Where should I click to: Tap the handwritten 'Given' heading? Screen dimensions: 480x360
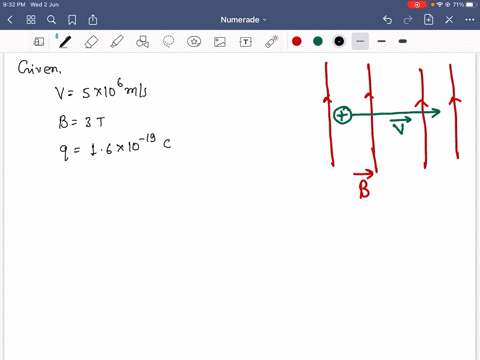pos(39,68)
